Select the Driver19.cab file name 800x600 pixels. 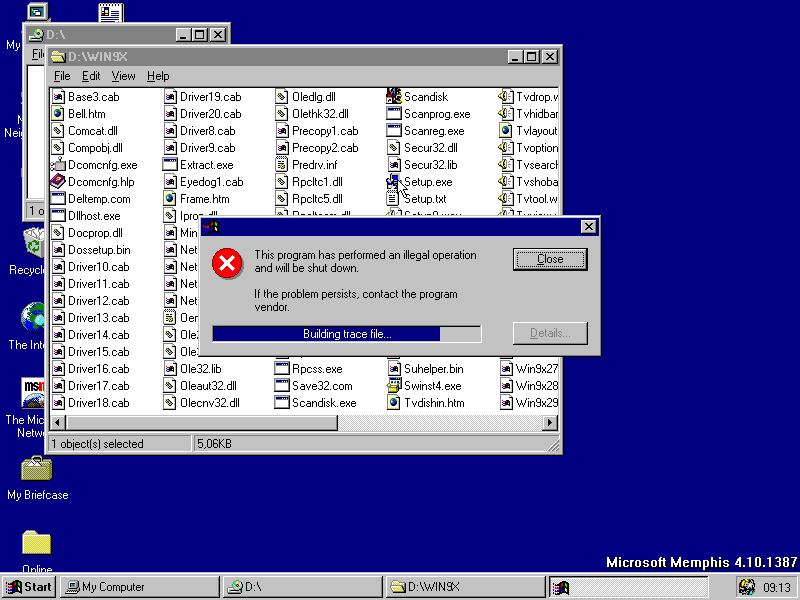click(211, 97)
